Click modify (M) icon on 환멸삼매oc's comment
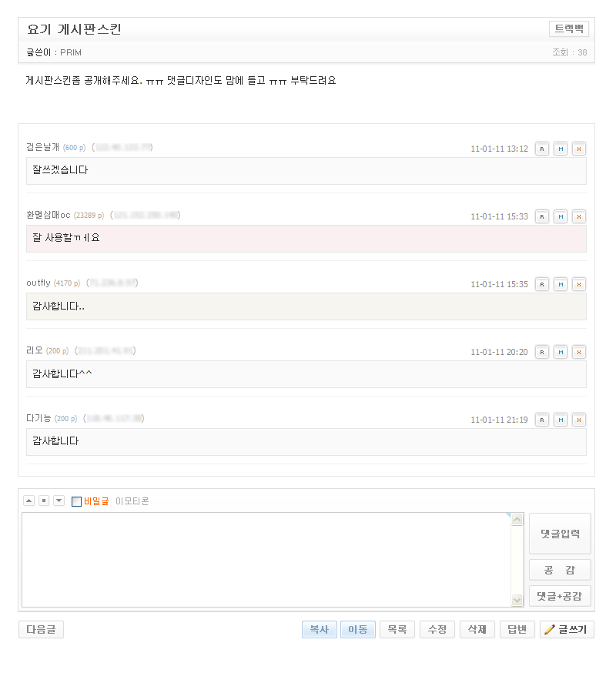616x693 pixels. click(561, 216)
